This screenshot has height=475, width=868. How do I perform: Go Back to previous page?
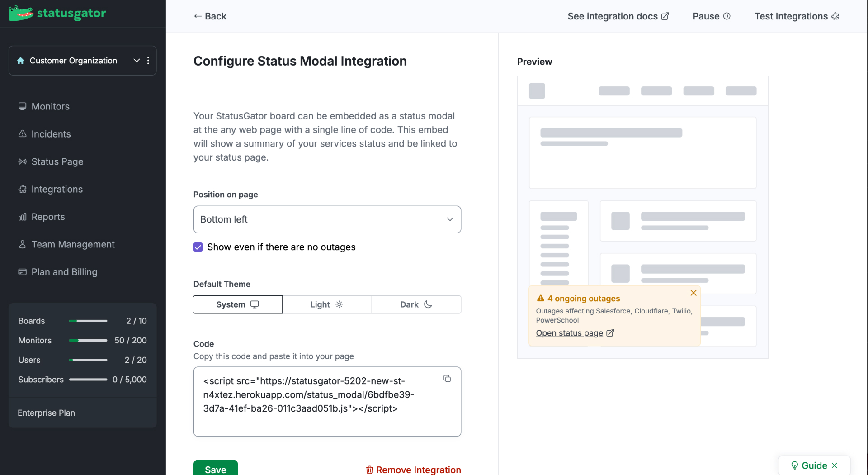click(210, 16)
